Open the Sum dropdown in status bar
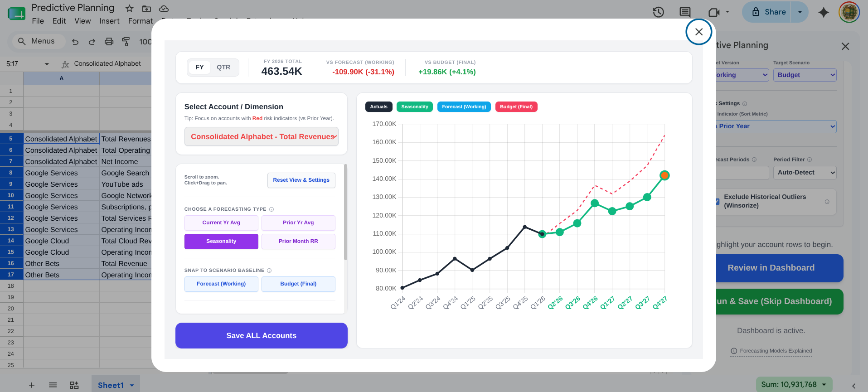This screenshot has height=392, width=868. 794,384
